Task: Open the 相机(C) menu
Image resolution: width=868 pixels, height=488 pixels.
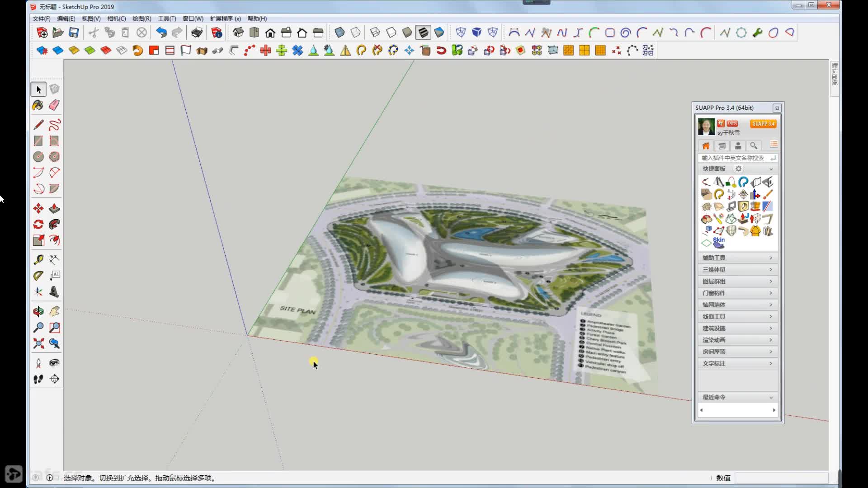Action: click(x=116, y=19)
